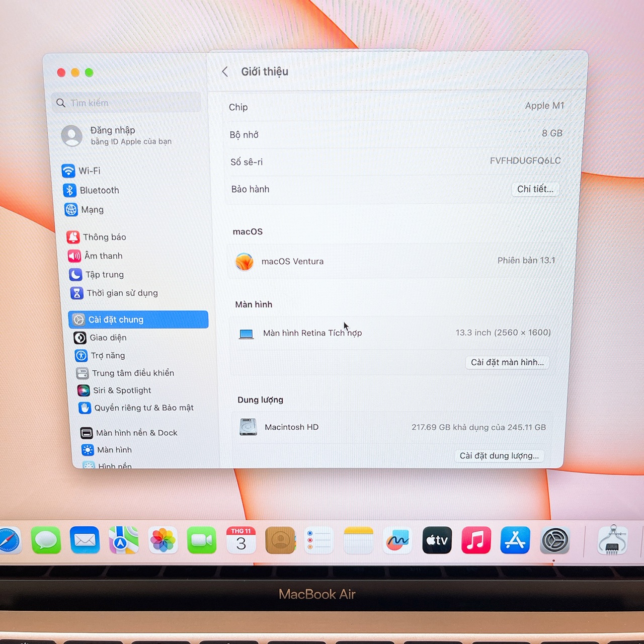This screenshot has width=644, height=644.
Task: Open App Store from the Dock
Action: [x=515, y=540]
